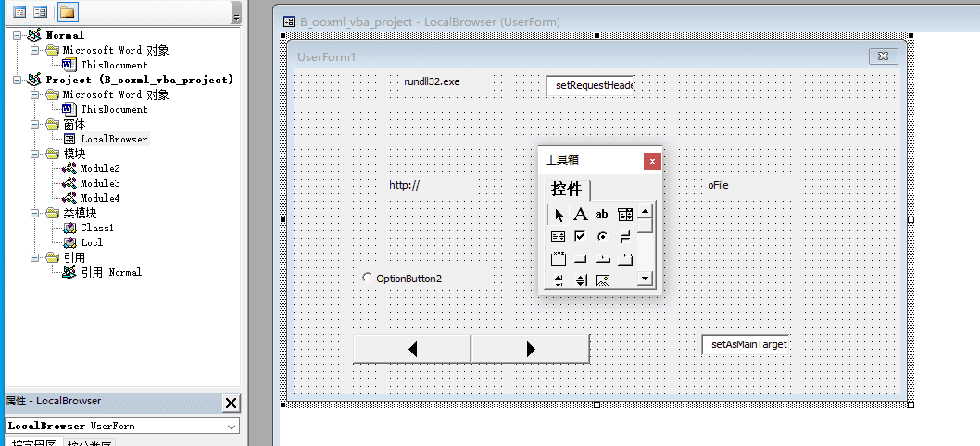
Task: Select the MultiPage control tool
Action: [x=625, y=258]
